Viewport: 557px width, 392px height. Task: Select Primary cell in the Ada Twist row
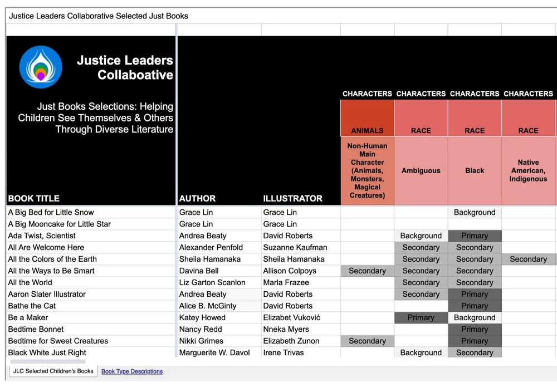coord(475,236)
